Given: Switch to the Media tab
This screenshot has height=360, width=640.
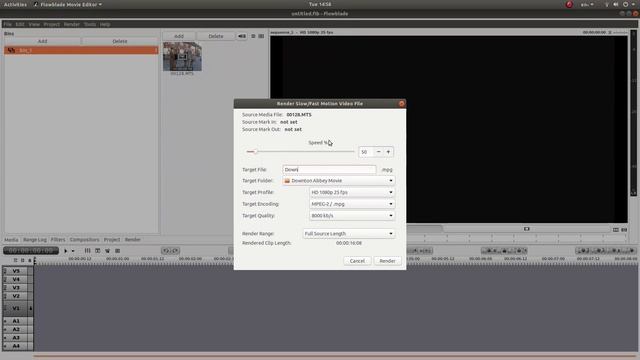Looking at the screenshot, I should pyautogui.click(x=11, y=240).
